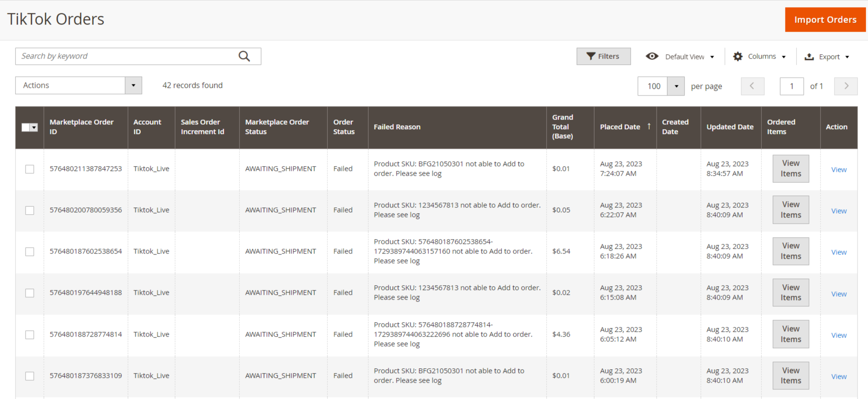868x399 pixels.
Task: Click the search magnifier icon
Action: tap(244, 56)
